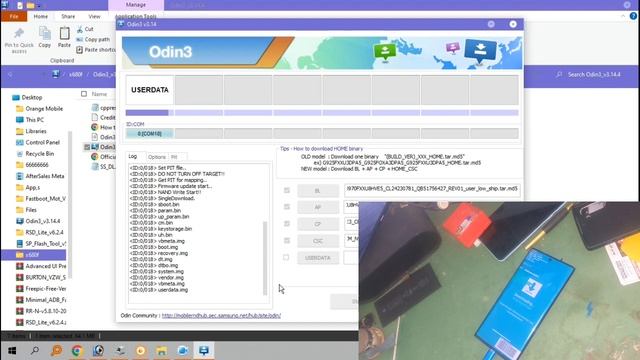Click the This PC icon in sidebar
Image resolution: width=640 pixels, height=360 pixels.
tap(19, 120)
